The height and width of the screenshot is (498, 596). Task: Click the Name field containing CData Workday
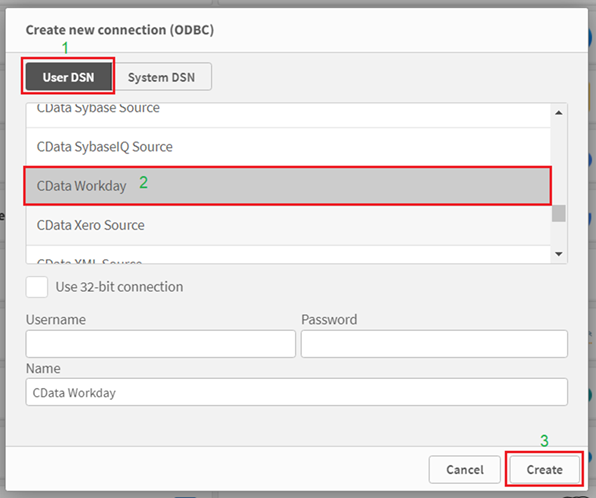297,392
